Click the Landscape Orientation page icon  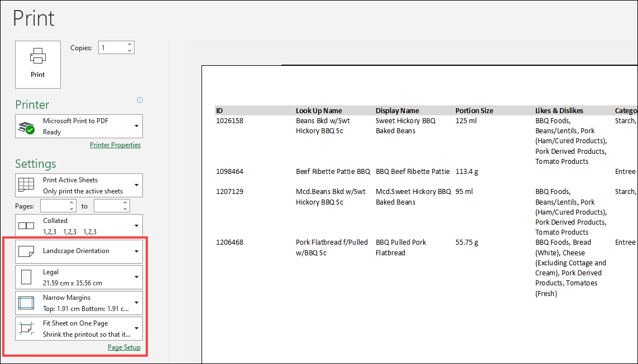pos(26,251)
